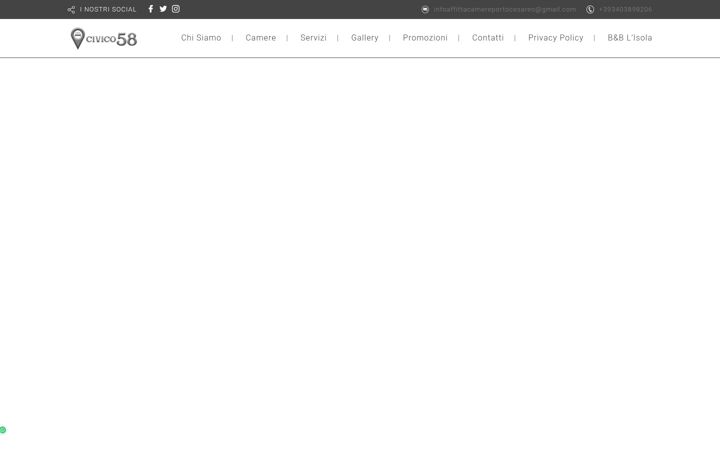Click the phone number in header

click(625, 9)
